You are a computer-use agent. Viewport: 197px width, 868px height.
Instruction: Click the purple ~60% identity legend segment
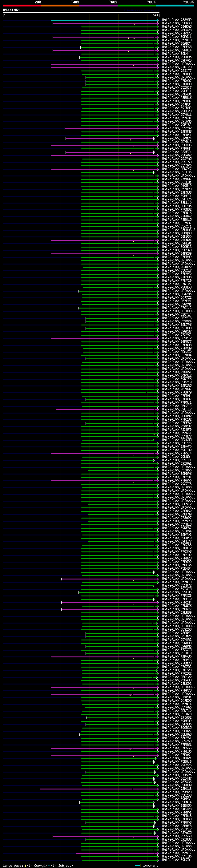tap(98, 6)
